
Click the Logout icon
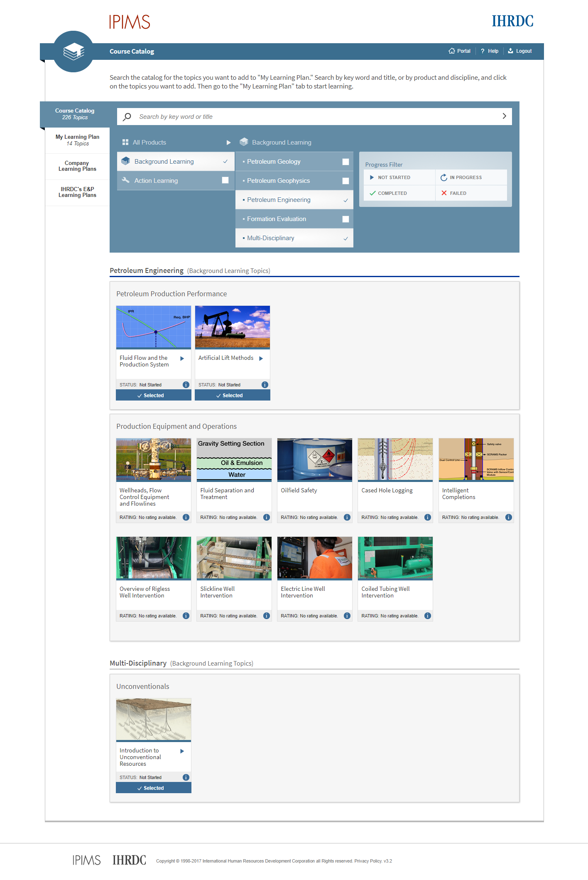(x=510, y=51)
